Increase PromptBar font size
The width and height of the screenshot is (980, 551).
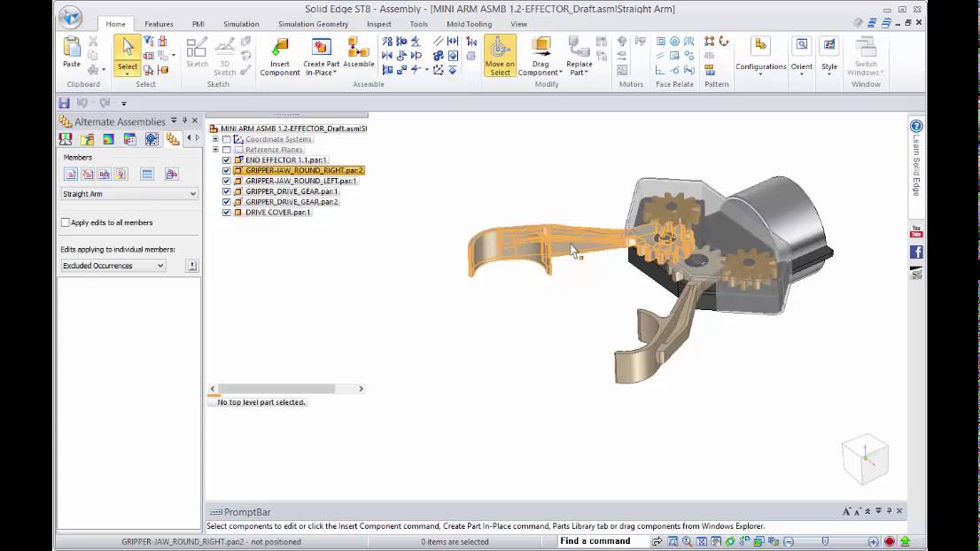pyautogui.click(x=846, y=511)
